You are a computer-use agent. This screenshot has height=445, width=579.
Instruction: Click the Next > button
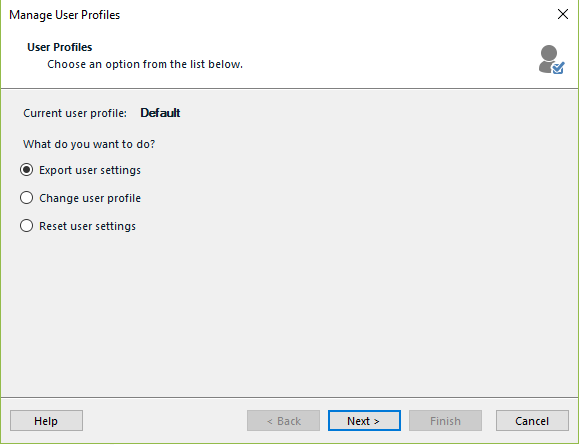[x=364, y=421]
